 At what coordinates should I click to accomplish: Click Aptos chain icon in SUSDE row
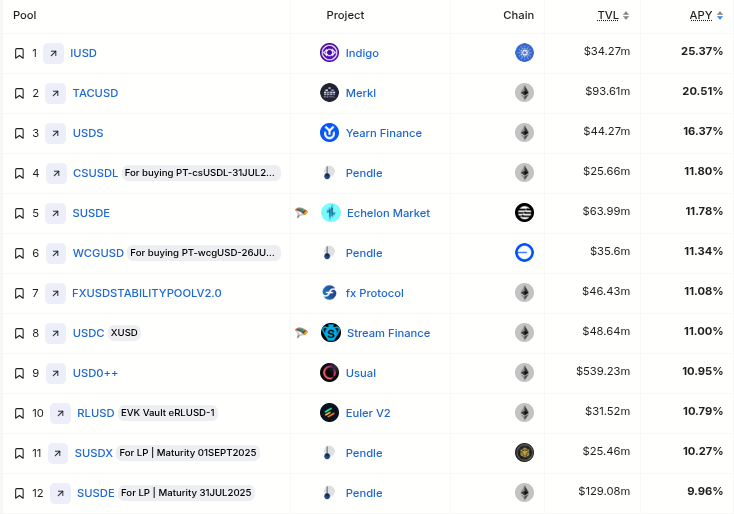[524, 213]
